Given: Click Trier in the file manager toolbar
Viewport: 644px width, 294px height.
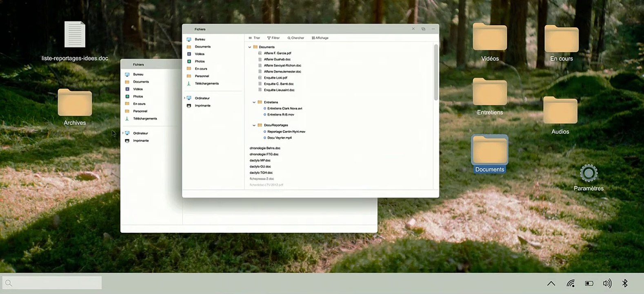Looking at the screenshot, I should [x=254, y=38].
